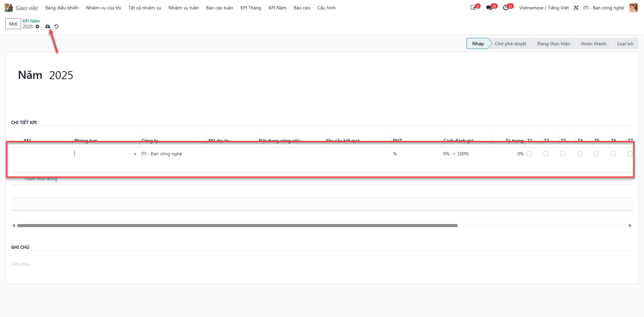Screen dimensions: 644x317
Task: Open the clock icon with badge 11
Action: click(505, 8)
